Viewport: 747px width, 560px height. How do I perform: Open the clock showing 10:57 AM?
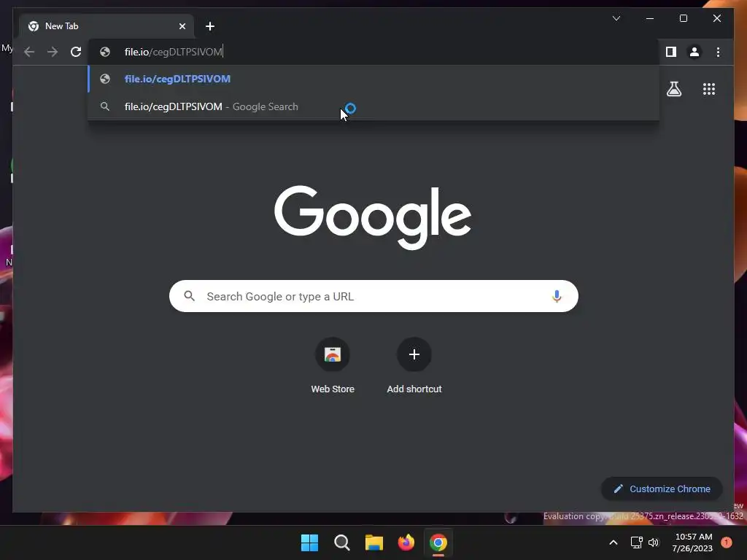[692, 542]
